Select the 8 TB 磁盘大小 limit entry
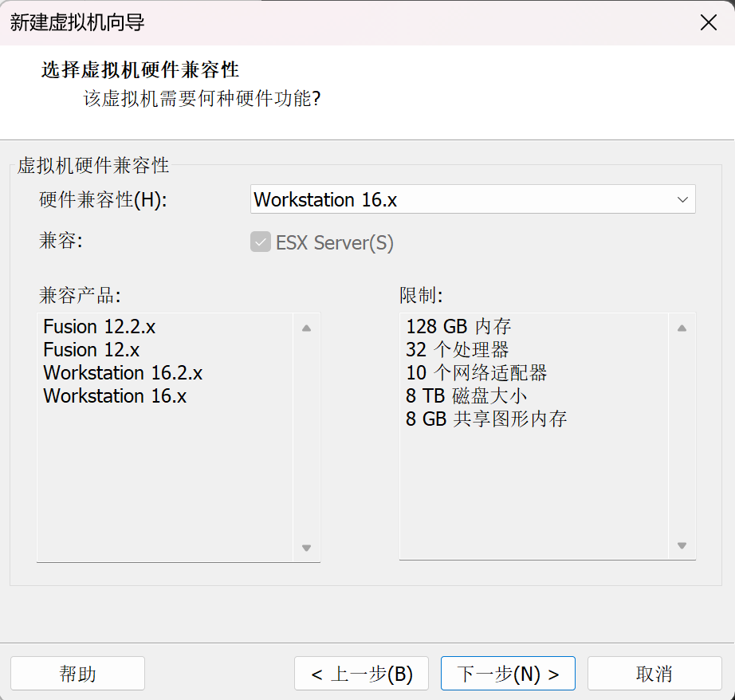This screenshot has height=700, width=735. coord(466,395)
